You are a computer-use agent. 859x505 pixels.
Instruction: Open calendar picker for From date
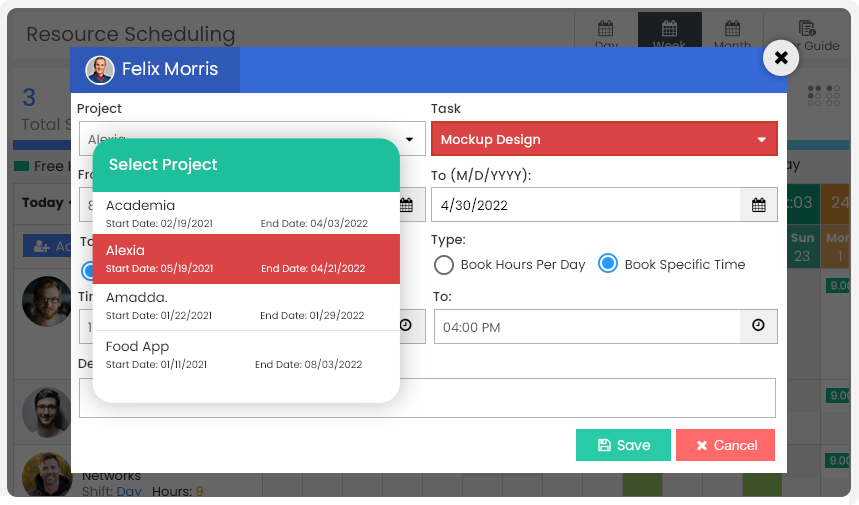pyautogui.click(x=406, y=205)
